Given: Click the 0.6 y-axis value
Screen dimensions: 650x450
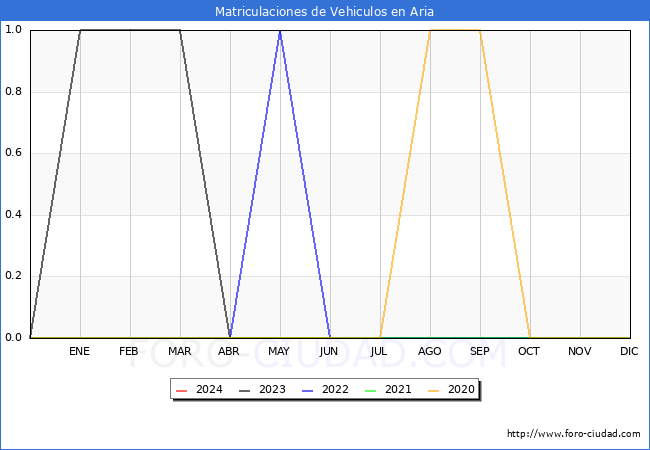Looking at the screenshot, I should 13,153.
